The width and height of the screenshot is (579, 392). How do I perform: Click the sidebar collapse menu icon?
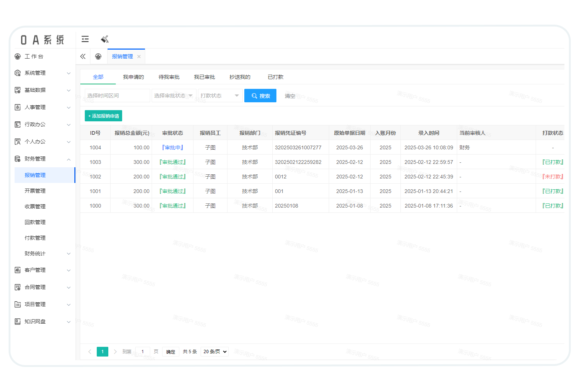(85, 39)
